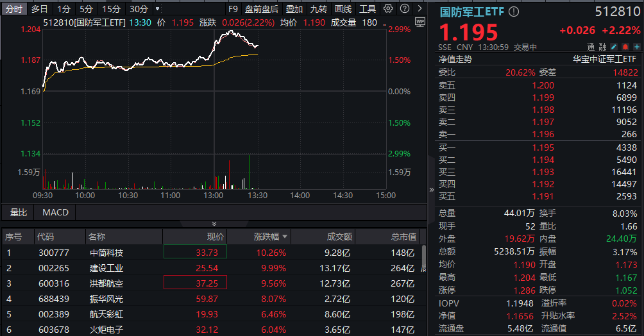The width and height of the screenshot is (644, 336).
Task: Select the 振华风光 row
Action: [x=212, y=299]
